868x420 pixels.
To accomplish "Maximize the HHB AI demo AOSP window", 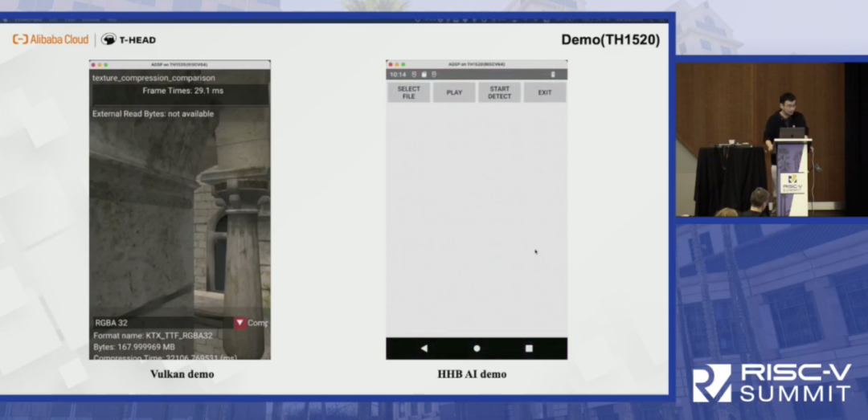I will 403,65.
